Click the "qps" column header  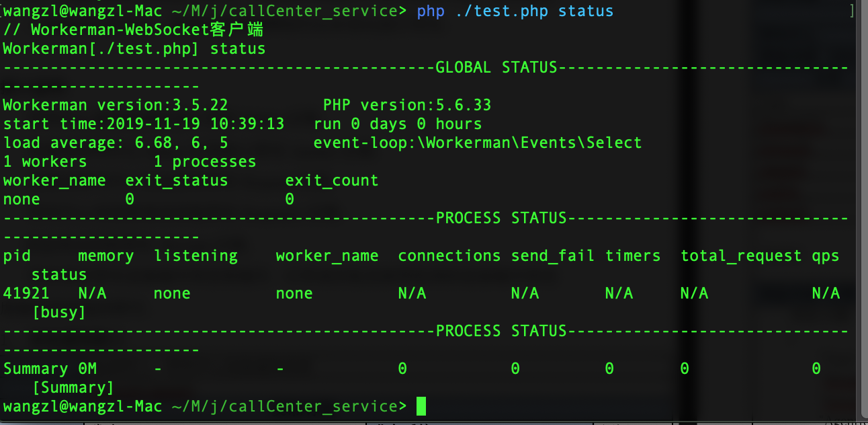[826, 256]
